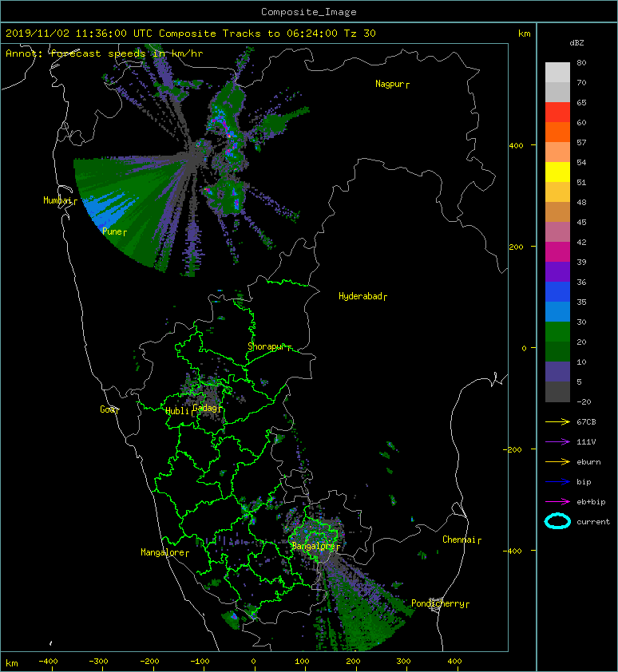Click the eburn arrow legend icon

(x=557, y=461)
